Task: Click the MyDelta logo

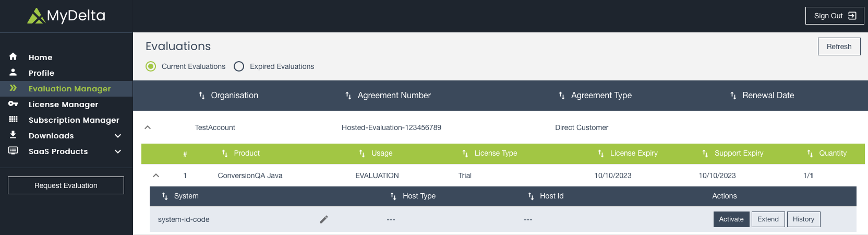Action: click(66, 16)
